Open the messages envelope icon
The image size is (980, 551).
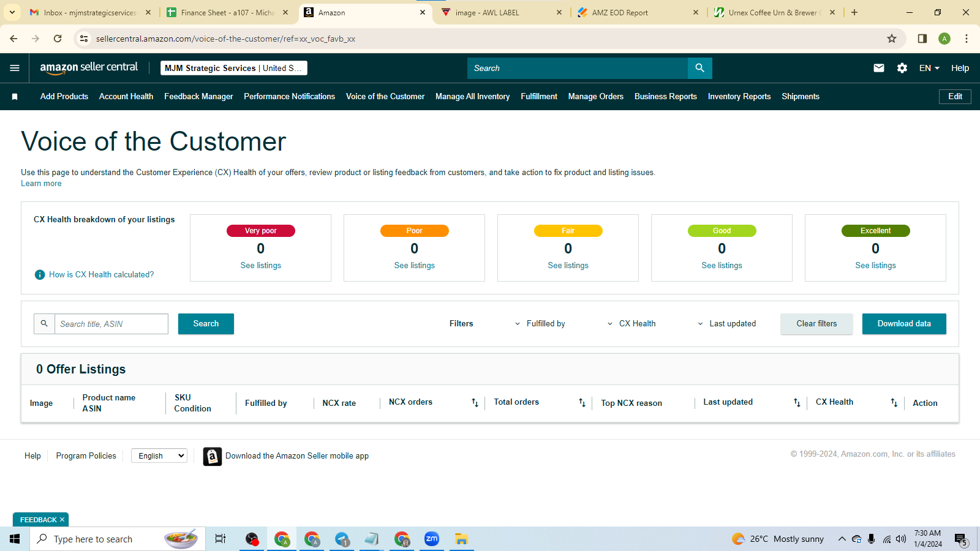pos(878,68)
